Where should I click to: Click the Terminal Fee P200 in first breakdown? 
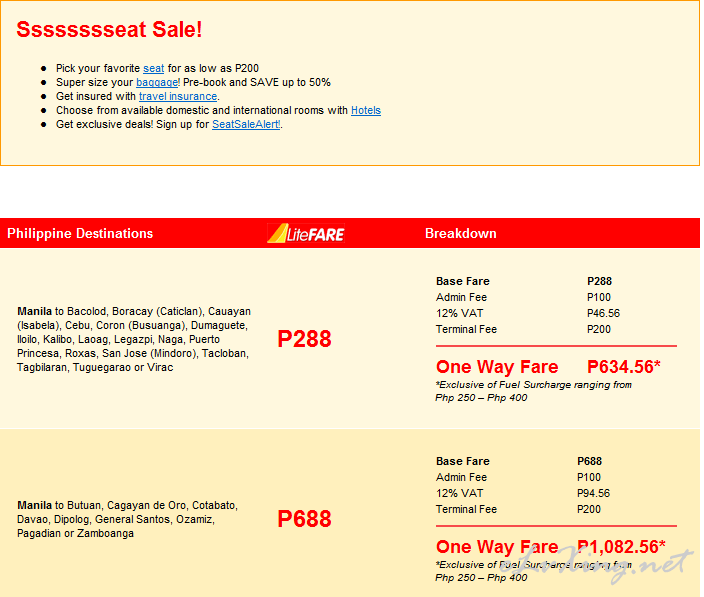tap(599, 329)
